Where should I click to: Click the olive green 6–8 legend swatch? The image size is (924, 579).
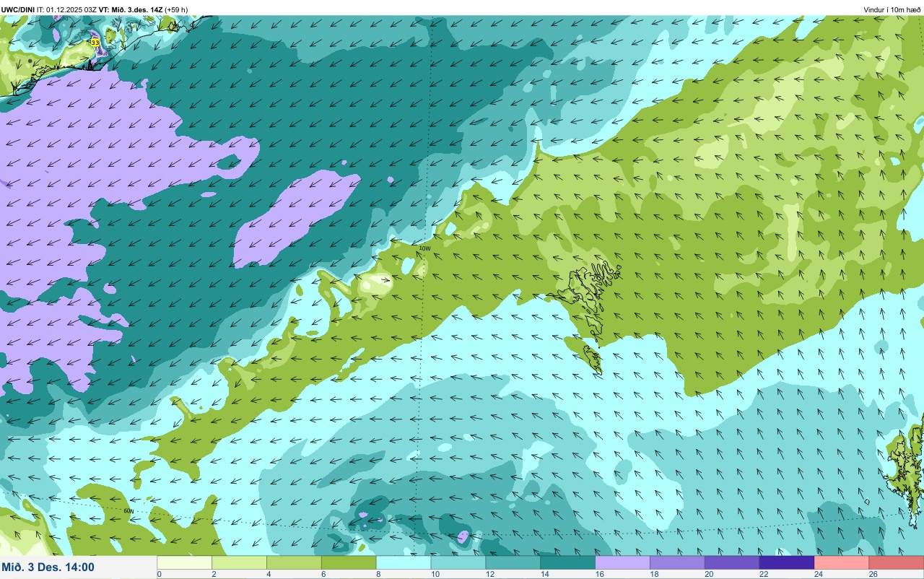[349, 562]
